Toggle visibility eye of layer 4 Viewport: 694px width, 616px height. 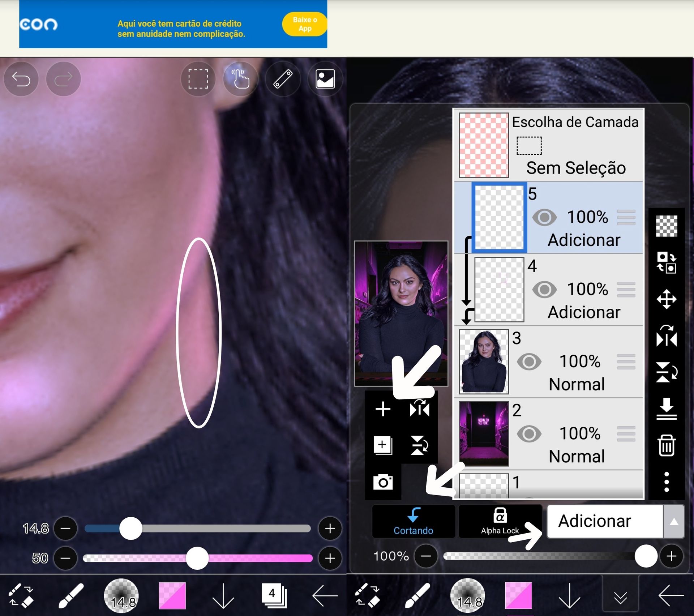pyautogui.click(x=544, y=290)
